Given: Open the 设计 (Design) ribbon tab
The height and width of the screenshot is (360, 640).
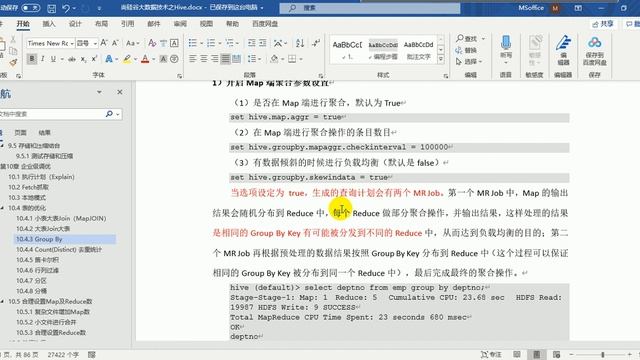Looking at the screenshot, I should coord(75,24).
